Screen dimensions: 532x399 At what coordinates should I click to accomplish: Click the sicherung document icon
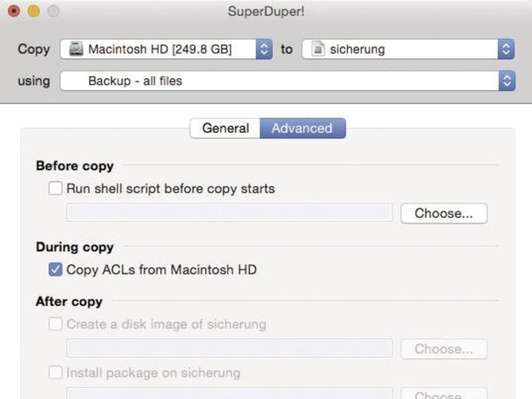coord(317,50)
